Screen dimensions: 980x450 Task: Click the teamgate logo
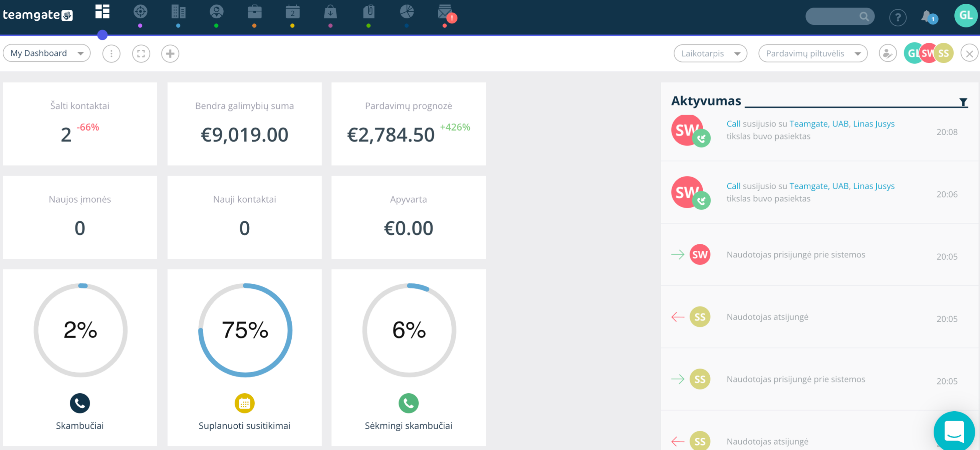point(38,15)
